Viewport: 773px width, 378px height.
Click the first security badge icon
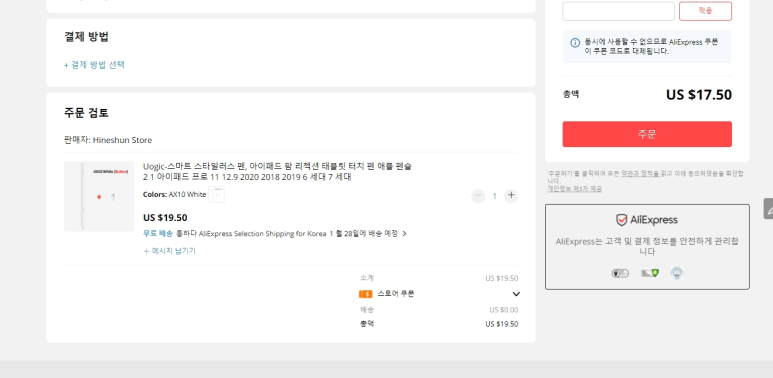[620, 273]
